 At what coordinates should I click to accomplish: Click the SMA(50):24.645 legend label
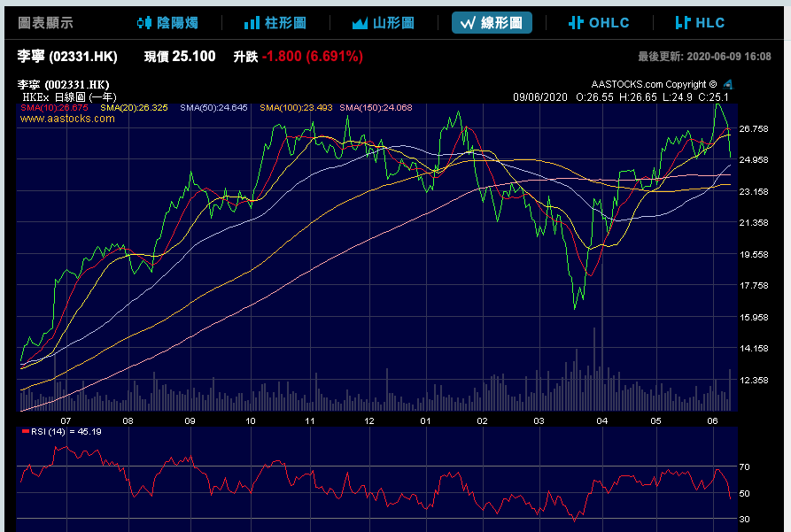click(213, 107)
